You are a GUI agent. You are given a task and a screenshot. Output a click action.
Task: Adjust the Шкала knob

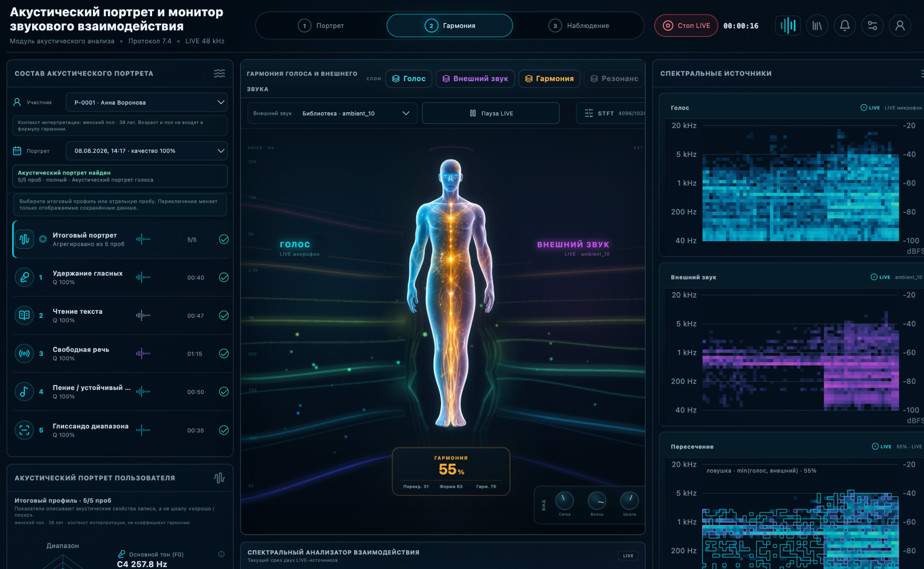(629, 500)
